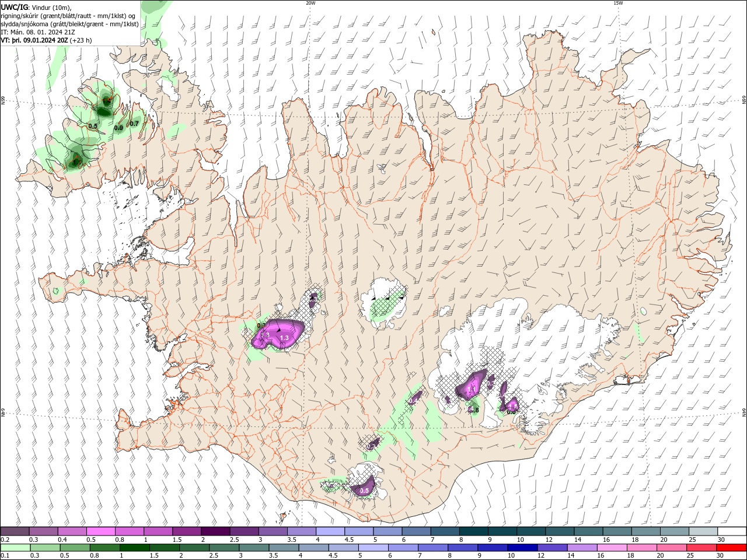Click the 'slydda/snjókoma' description line
This screenshot has height=560, width=747.
point(69,24)
